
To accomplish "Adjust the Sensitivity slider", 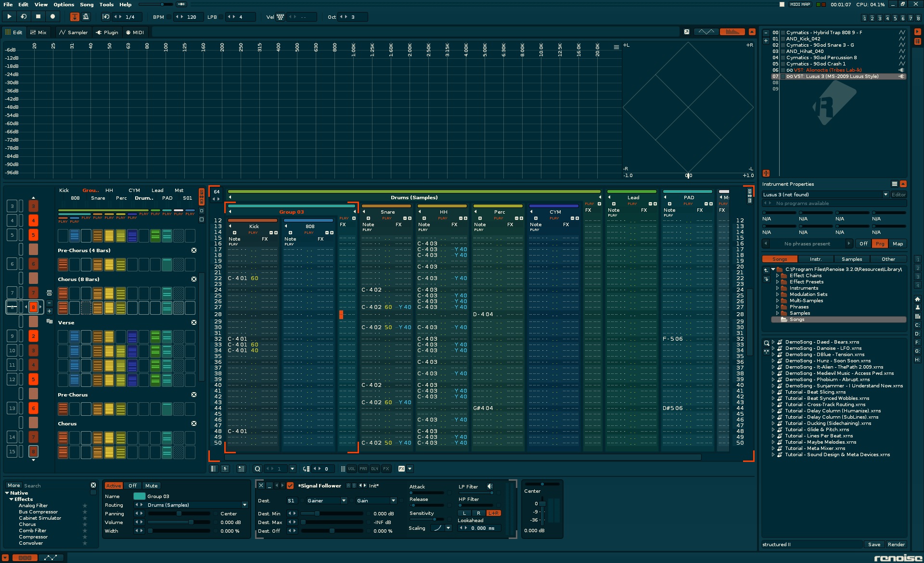I will point(426,519).
